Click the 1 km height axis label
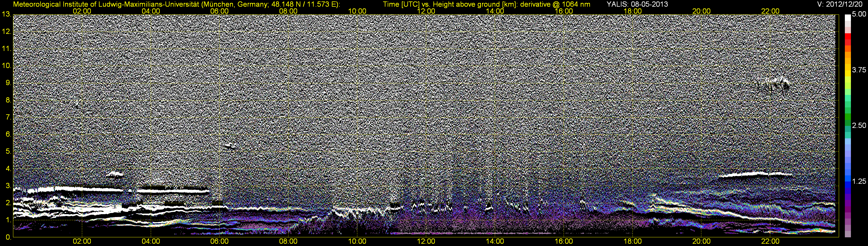 pyautogui.click(x=8, y=220)
